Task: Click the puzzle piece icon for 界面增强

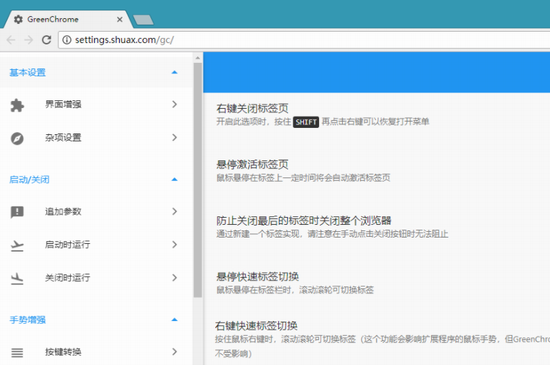Action: pyautogui.click(x=17, y=105)
